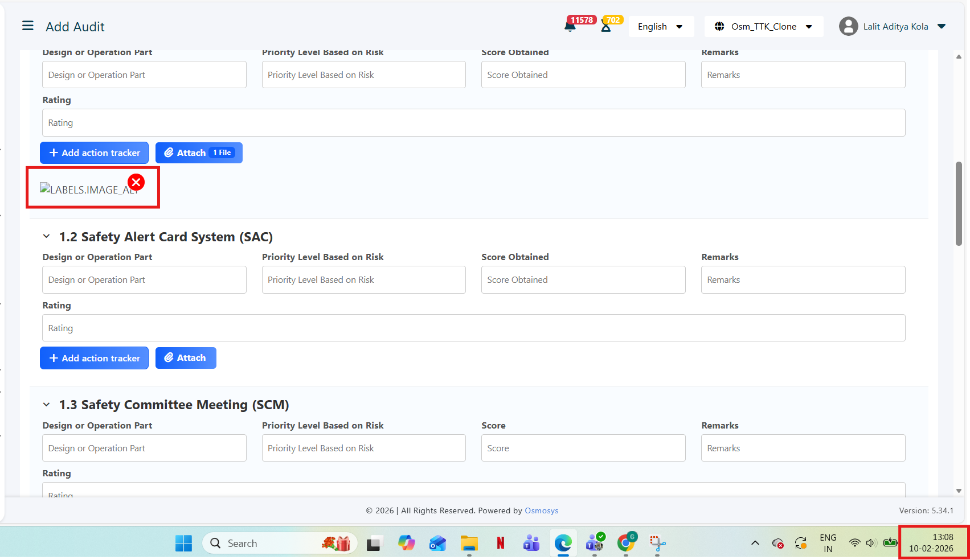Screen dimensions: 970x560
Task: Click the page vertical scrollbar thumb
Action: [959, 204]
